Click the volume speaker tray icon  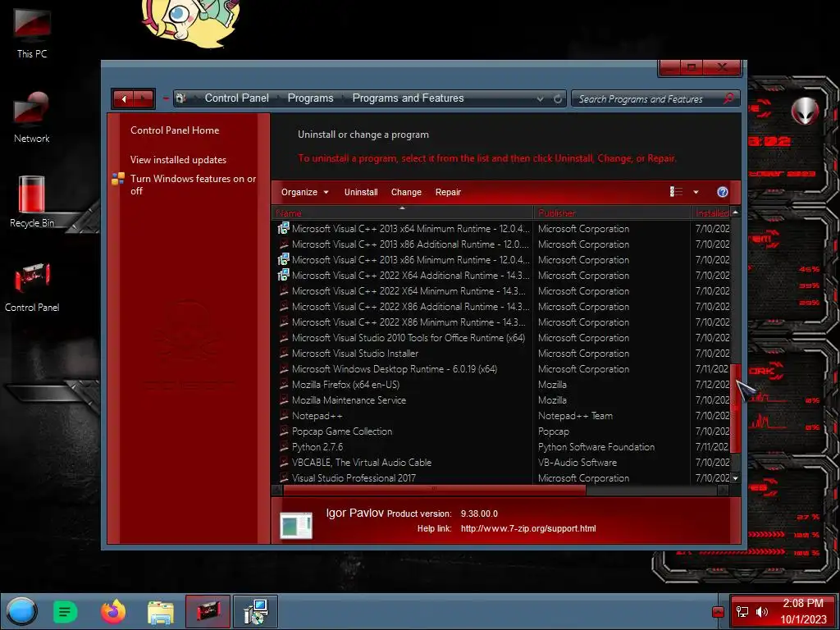[x=762, y=612]
